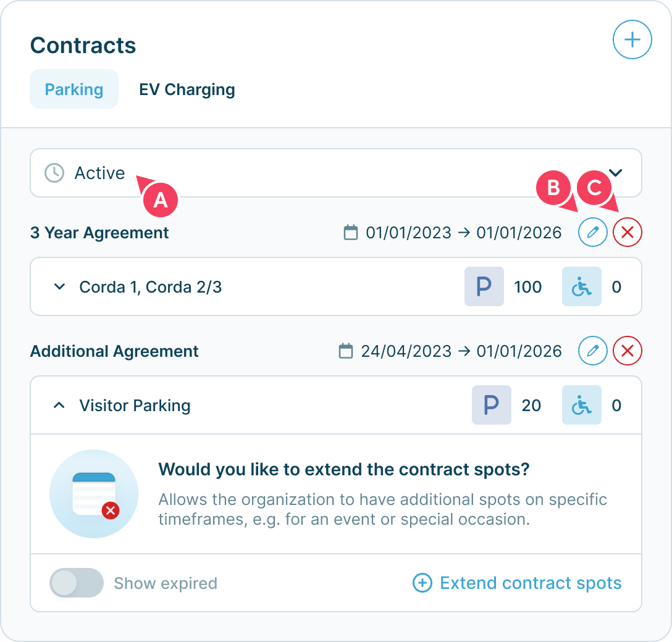Click the accessible parking icon for Visitor Parking

(581, 406)
